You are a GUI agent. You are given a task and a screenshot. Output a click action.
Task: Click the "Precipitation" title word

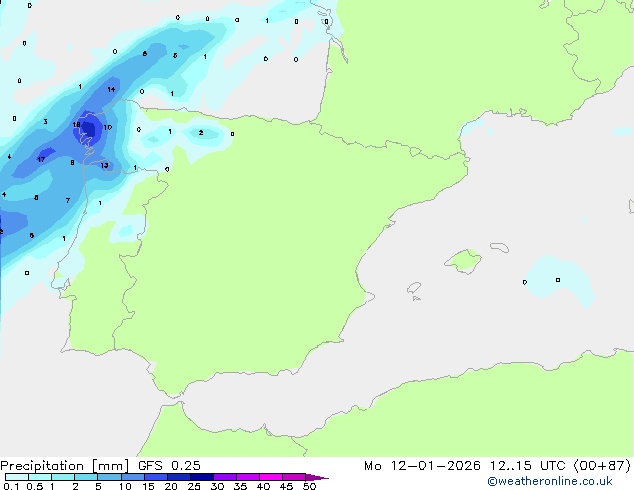click(x=42, y=466)
